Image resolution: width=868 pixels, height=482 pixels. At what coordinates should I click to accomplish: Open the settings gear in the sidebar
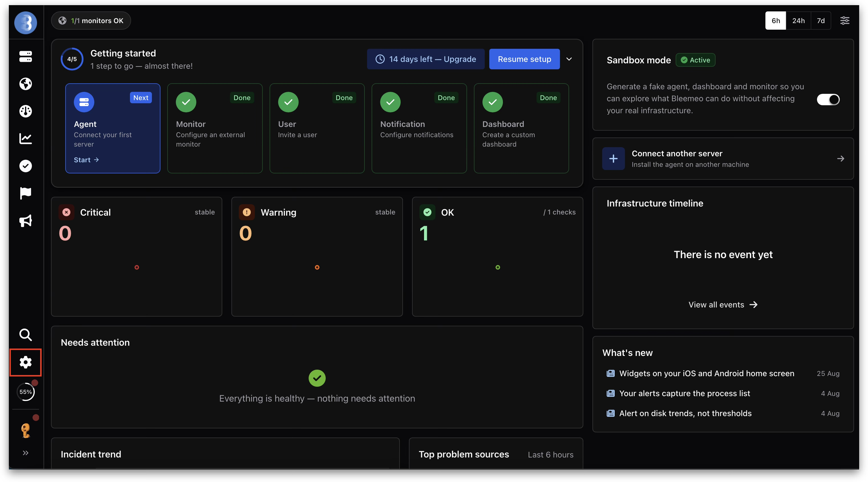(x=26, y=362)
